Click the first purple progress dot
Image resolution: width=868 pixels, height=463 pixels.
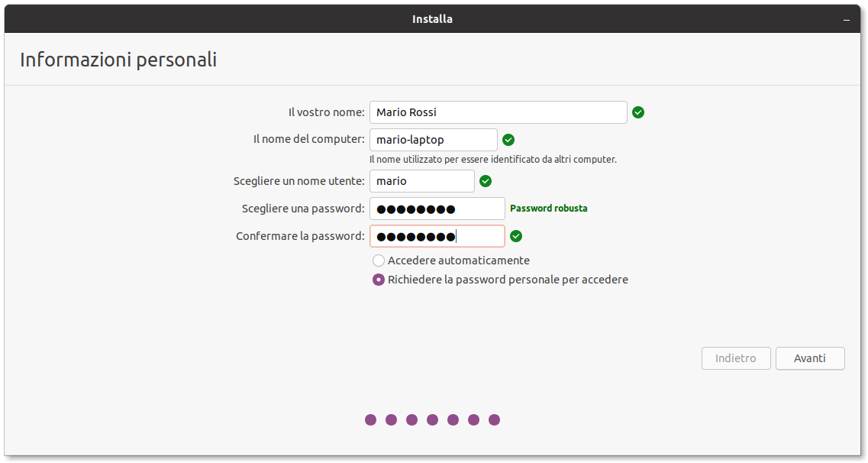point(371,419)
